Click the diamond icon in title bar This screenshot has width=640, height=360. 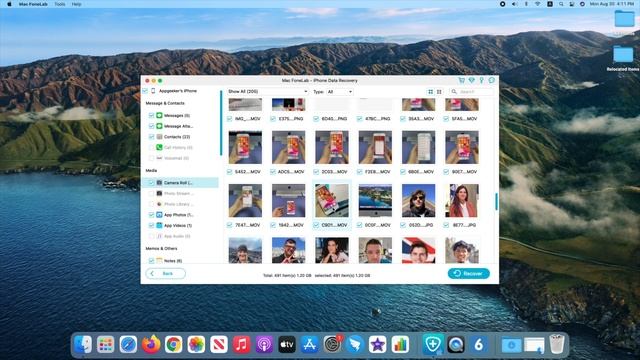[x=471, y=80]
